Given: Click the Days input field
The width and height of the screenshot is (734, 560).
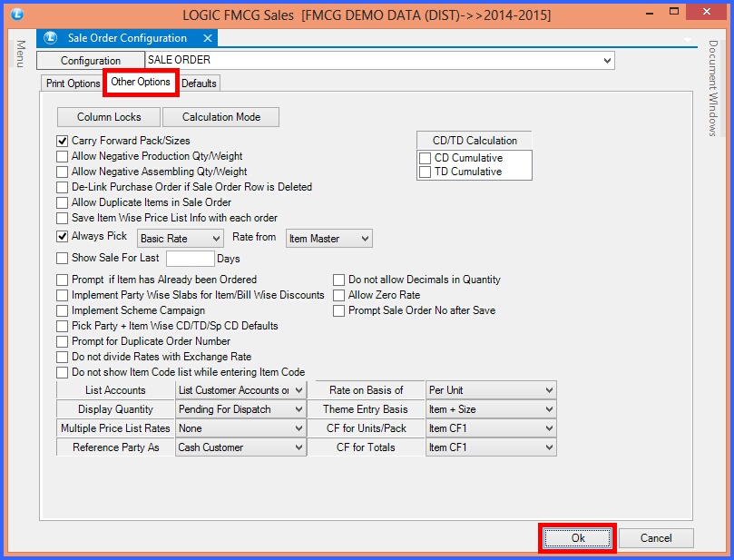Looking at the screenshot, I should pos(190,259).
